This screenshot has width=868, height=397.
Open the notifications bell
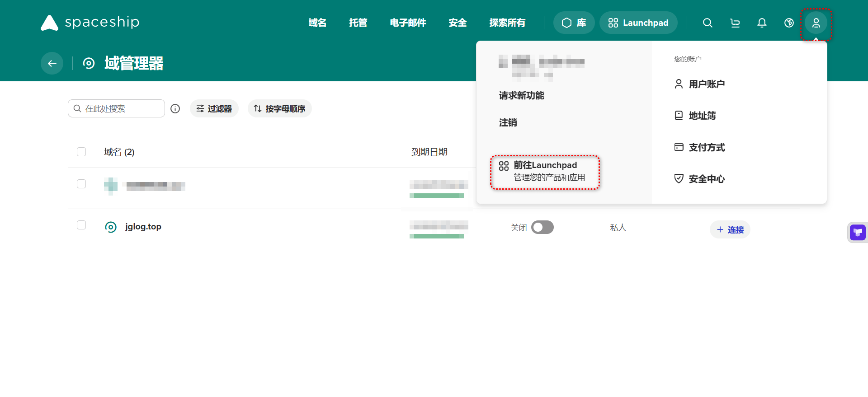762,23
